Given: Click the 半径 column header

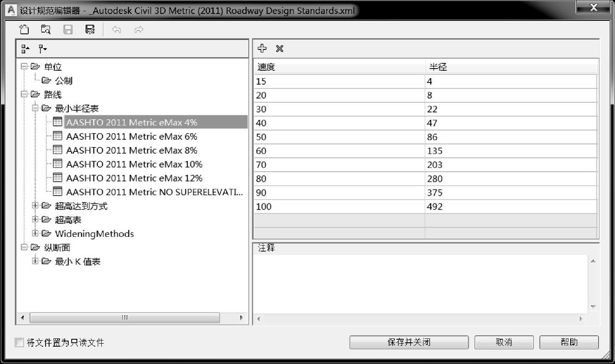Looking at the screenshot, I should pos(511,67).
